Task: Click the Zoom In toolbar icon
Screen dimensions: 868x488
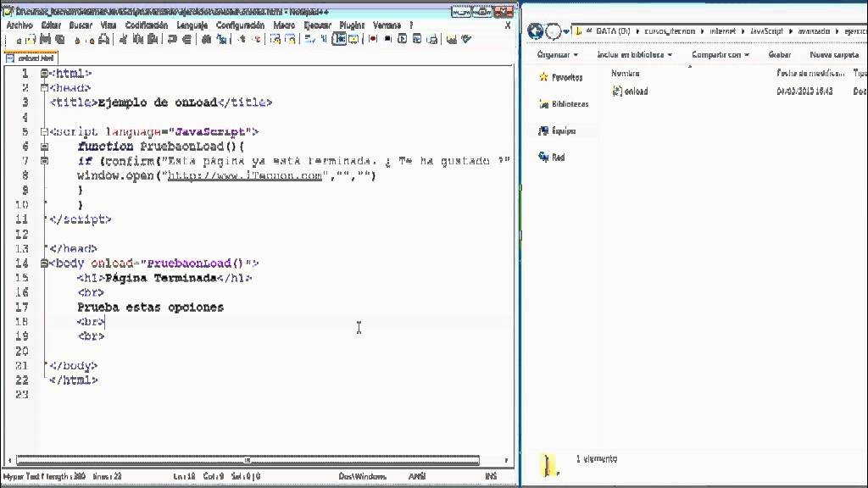Action: pos(242,39)
